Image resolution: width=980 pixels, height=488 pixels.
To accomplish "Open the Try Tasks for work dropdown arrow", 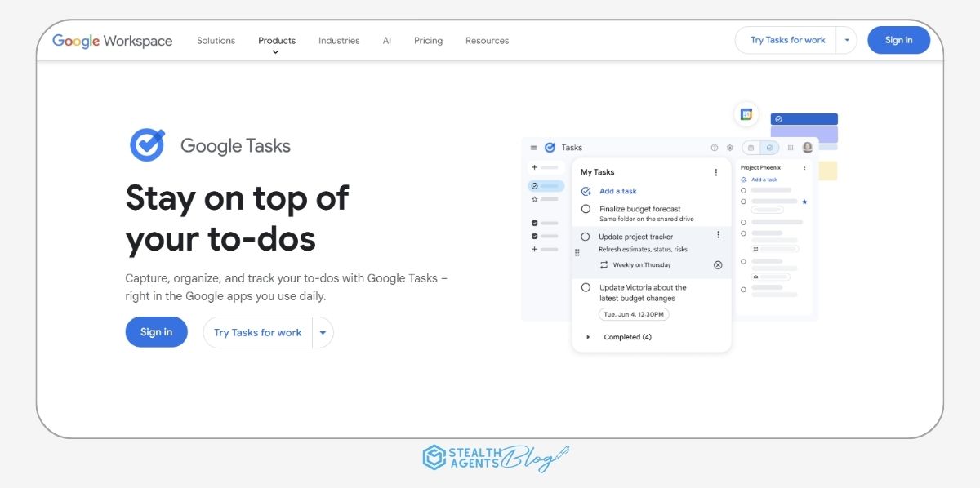I will 847,39.
